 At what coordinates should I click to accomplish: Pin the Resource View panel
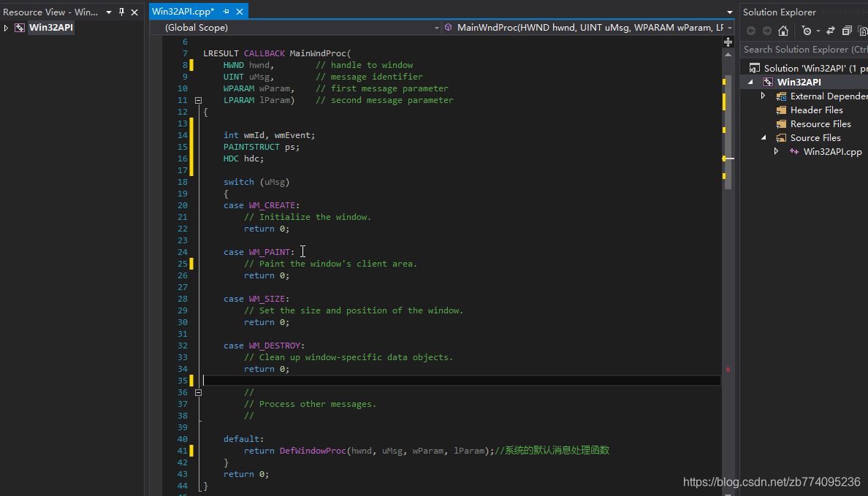coord(121,11)
